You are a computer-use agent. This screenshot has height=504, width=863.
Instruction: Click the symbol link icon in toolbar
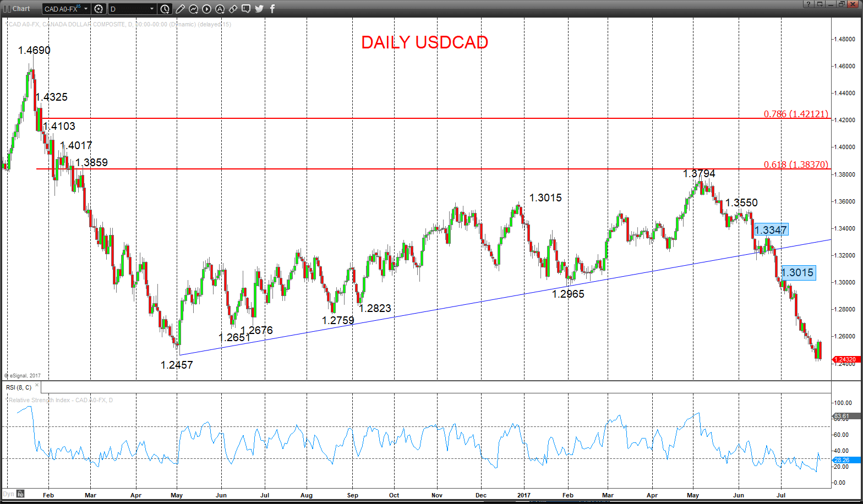(x=233, y=9)
